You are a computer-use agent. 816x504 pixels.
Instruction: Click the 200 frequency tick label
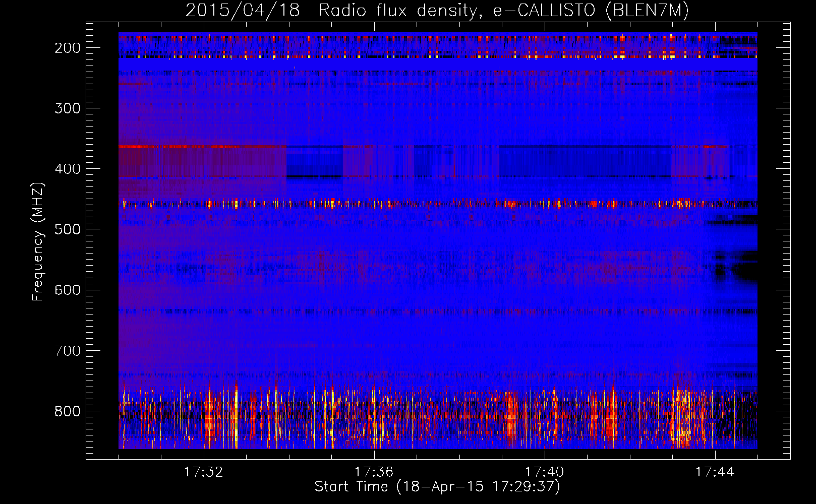68,48
